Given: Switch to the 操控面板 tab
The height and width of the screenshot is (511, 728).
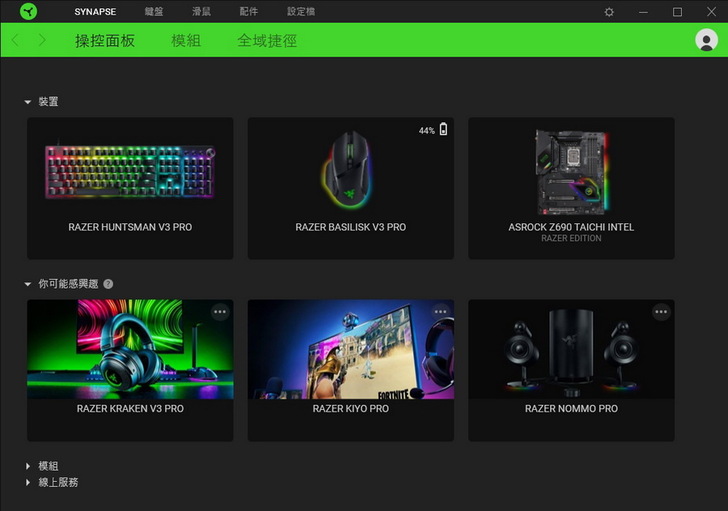Looking at the screenshot, I should click(105, 40).
